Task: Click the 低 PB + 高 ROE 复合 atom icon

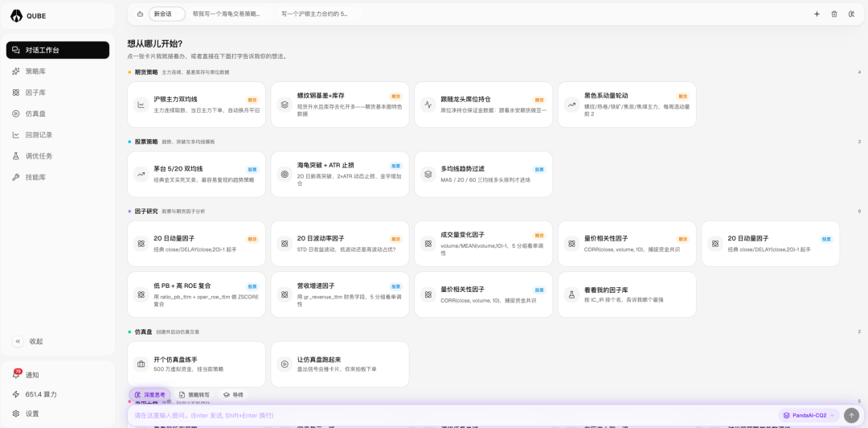Action: click(141, 294)
